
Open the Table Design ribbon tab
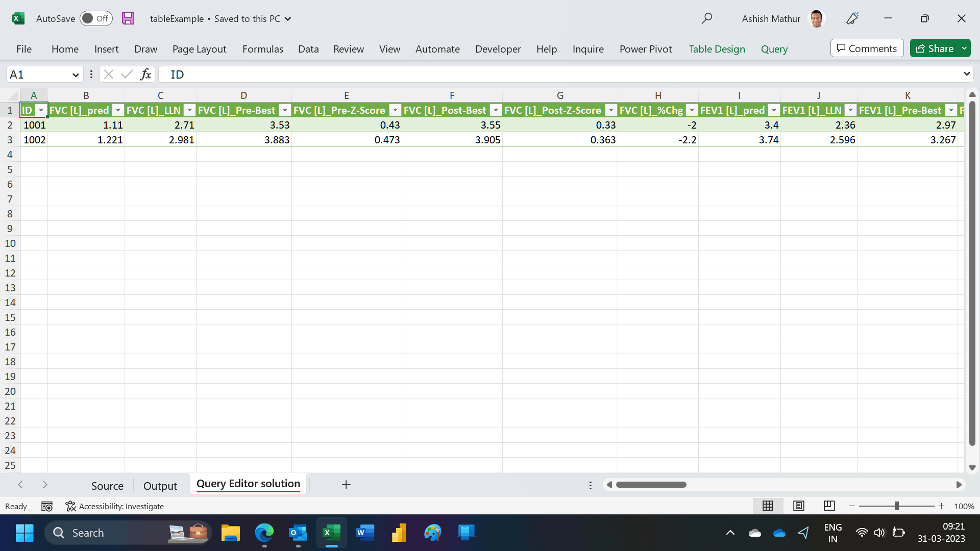tap(717, 49)
